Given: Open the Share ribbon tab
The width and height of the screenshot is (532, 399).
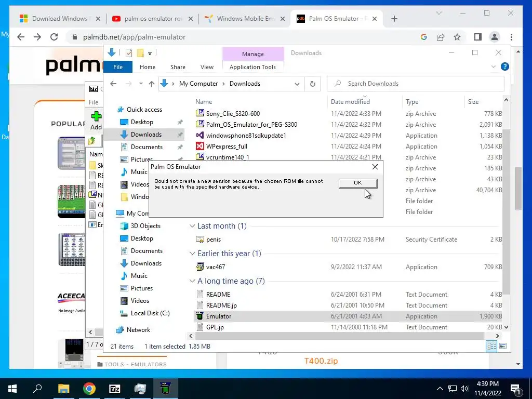Looking at the screenshot, I should pyautogui.click(x=178, y=67).
